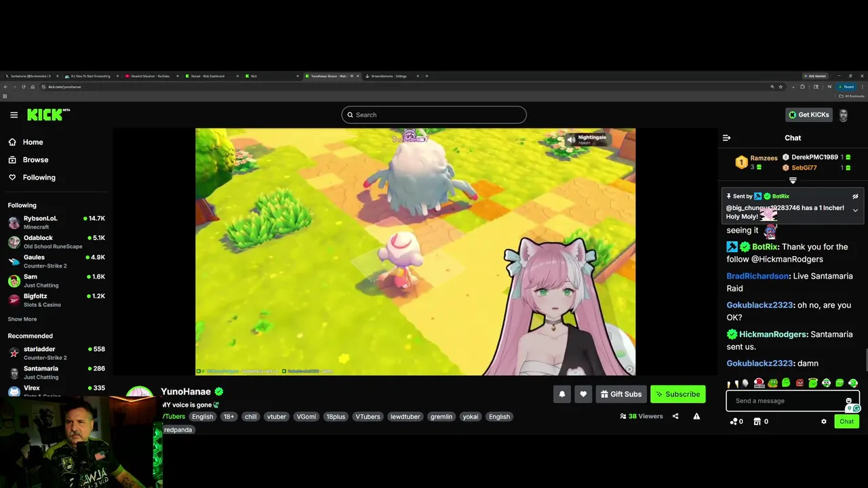Click the browser reload button
This screenshot has width=868, height=488.
coord(23,87)
